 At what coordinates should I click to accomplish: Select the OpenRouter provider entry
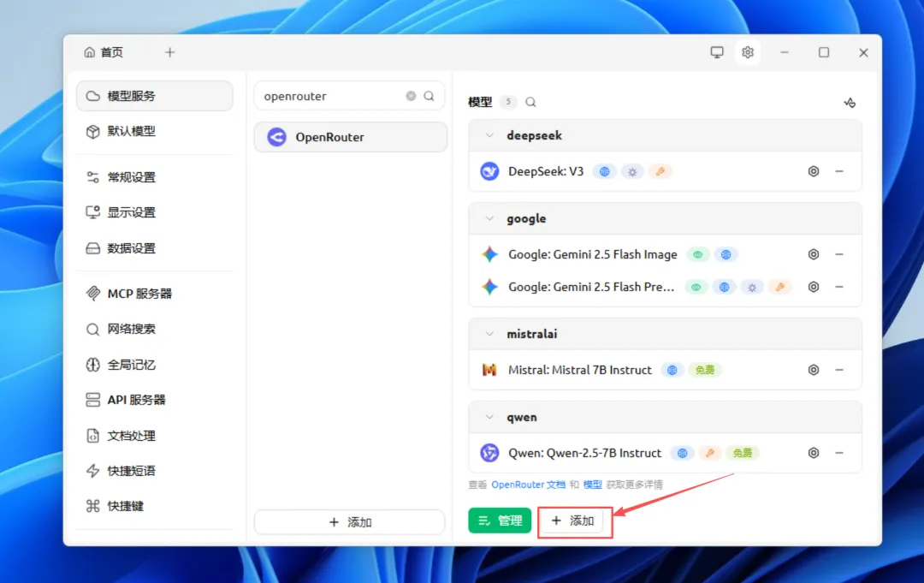coord(351,137)
